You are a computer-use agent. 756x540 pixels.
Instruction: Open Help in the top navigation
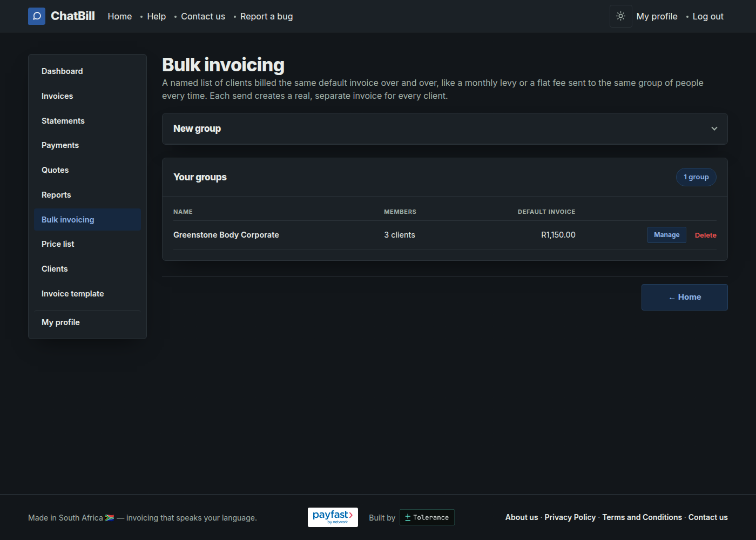coord(157,16)
